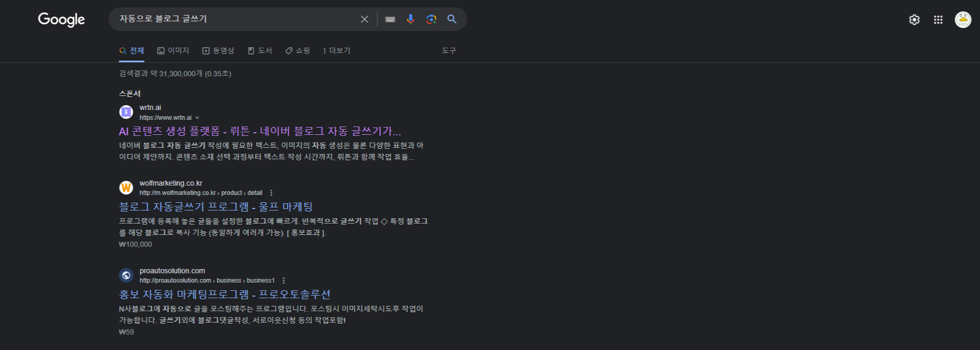Switch to the 도서 tab
Screen dimensions: 980x350
[260, 50]
